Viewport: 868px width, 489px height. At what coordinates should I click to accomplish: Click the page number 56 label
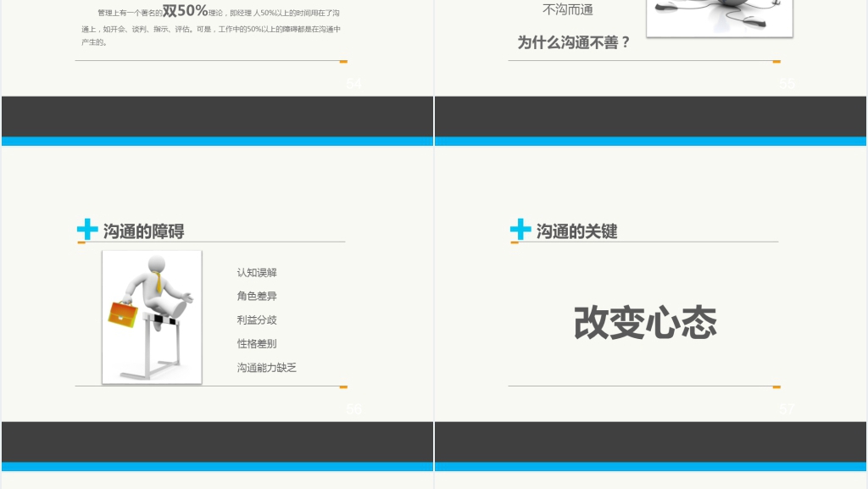pyautogui.click(x=353, y=408)
